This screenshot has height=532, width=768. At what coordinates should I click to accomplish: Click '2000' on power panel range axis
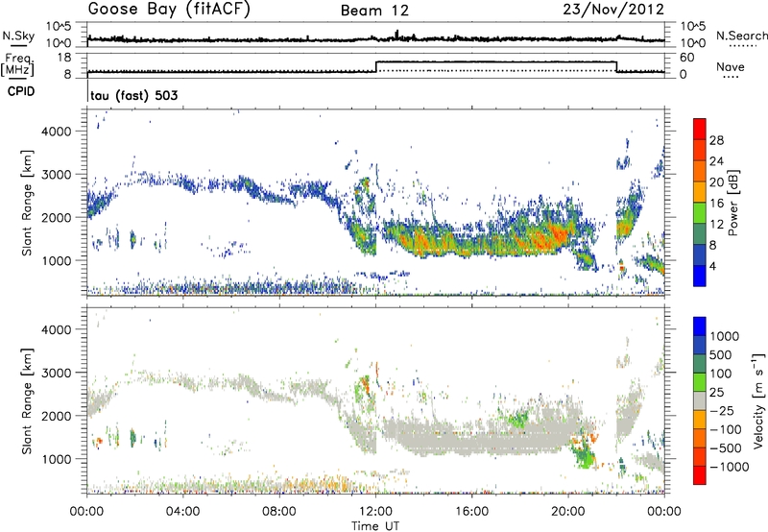tap(57, 217)
